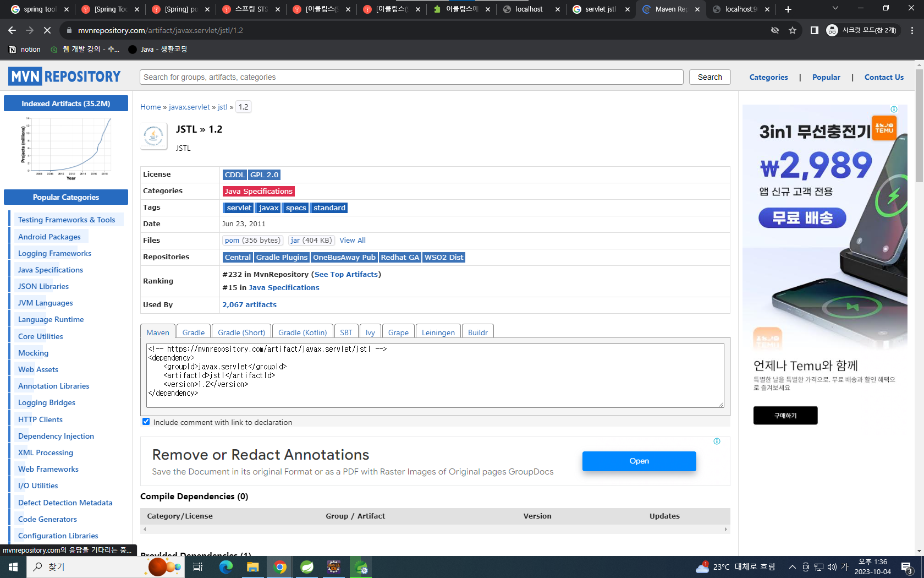
Task: Switch to the Grape tab
Action: 398,332
